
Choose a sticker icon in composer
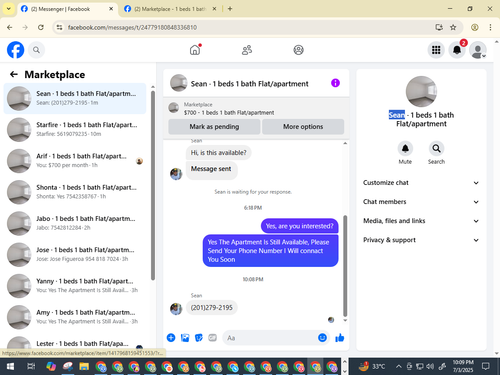199,338
